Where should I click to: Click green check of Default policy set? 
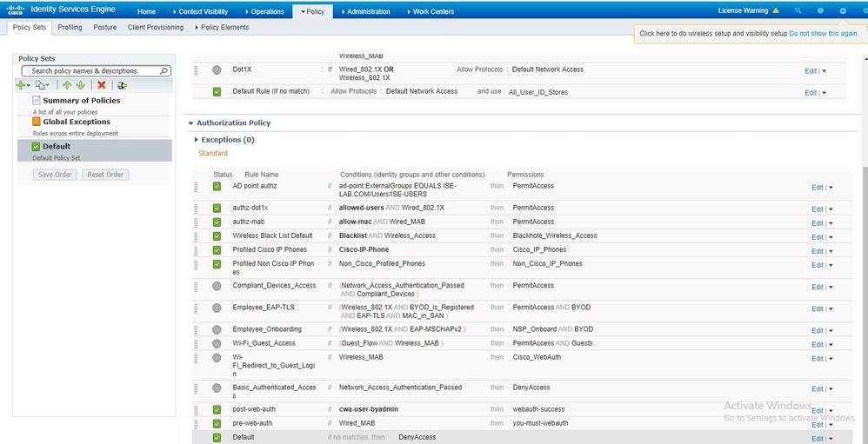pos(36,147)
